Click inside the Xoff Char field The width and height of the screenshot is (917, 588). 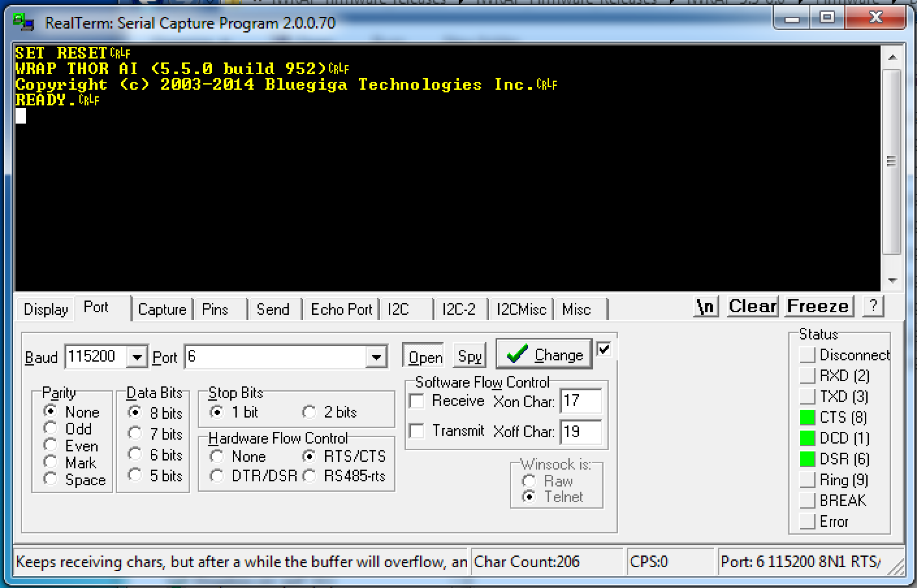pyautogui.click(x=581, y=431)
